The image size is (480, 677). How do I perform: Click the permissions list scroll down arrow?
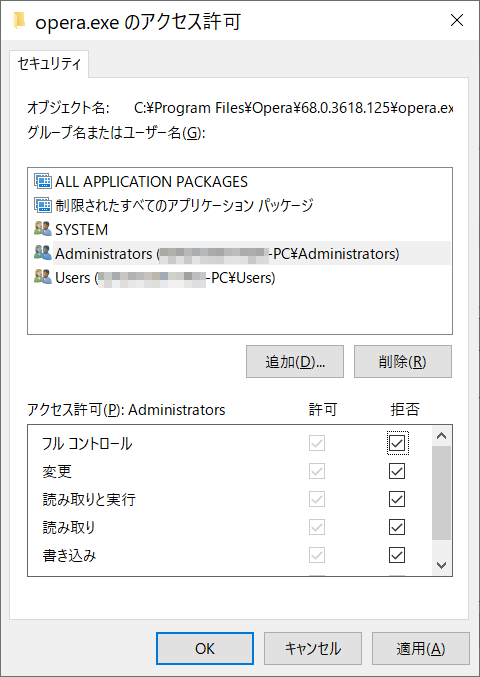[x=441, y=565]
